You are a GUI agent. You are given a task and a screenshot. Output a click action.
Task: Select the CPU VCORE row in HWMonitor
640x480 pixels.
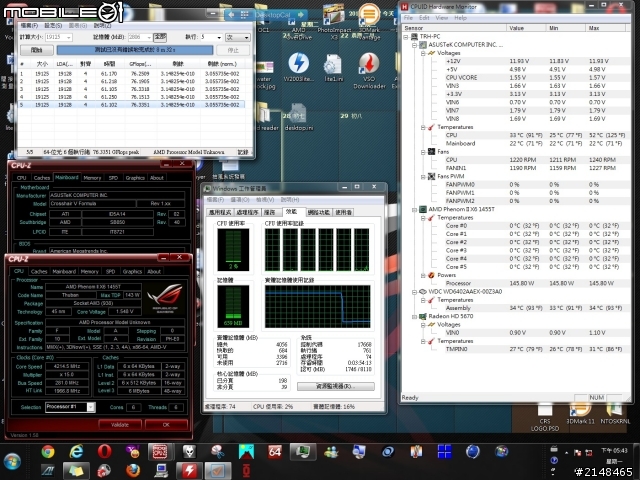coord(515,78)
